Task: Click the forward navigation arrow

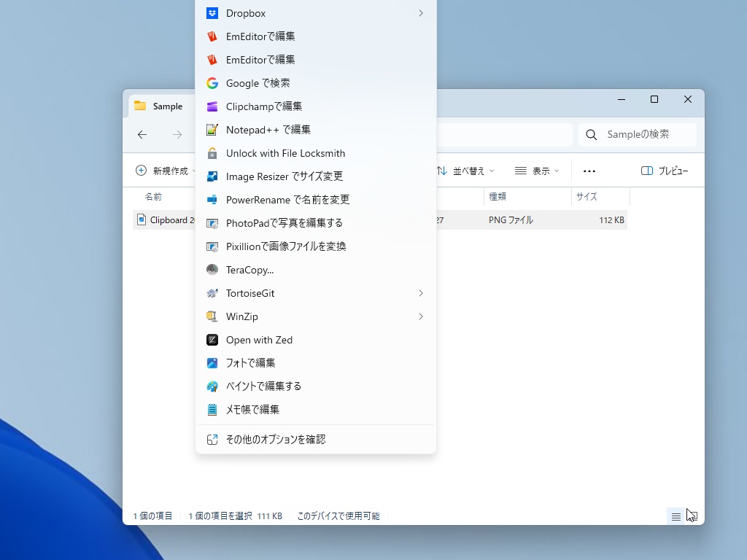Action: pos(177,135)
